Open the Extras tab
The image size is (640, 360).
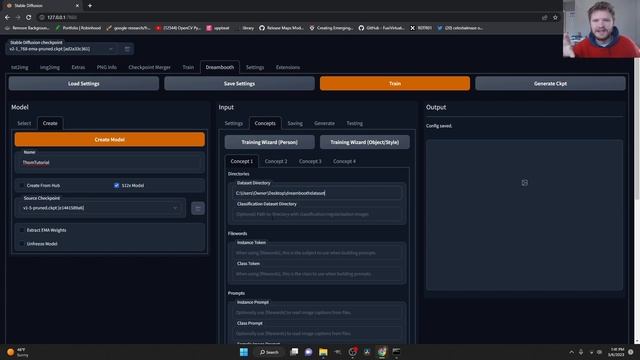tap(78, 67)
